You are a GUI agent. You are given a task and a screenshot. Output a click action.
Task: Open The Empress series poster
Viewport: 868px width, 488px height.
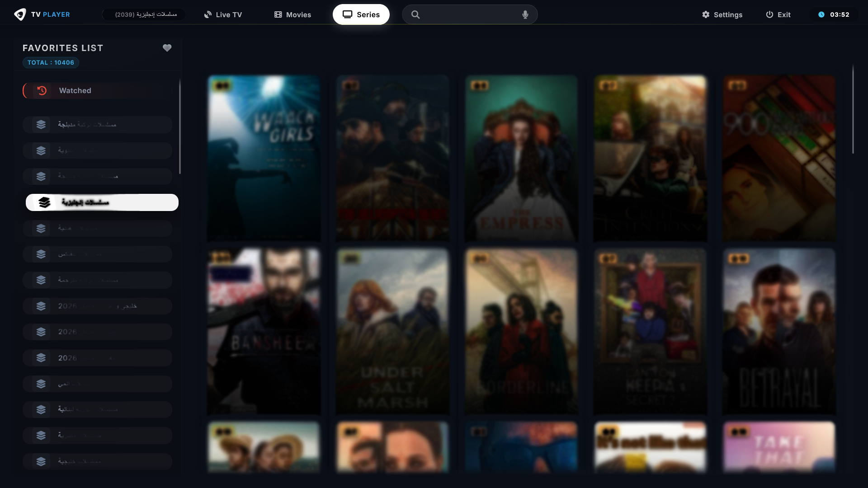tap(521, 158)
